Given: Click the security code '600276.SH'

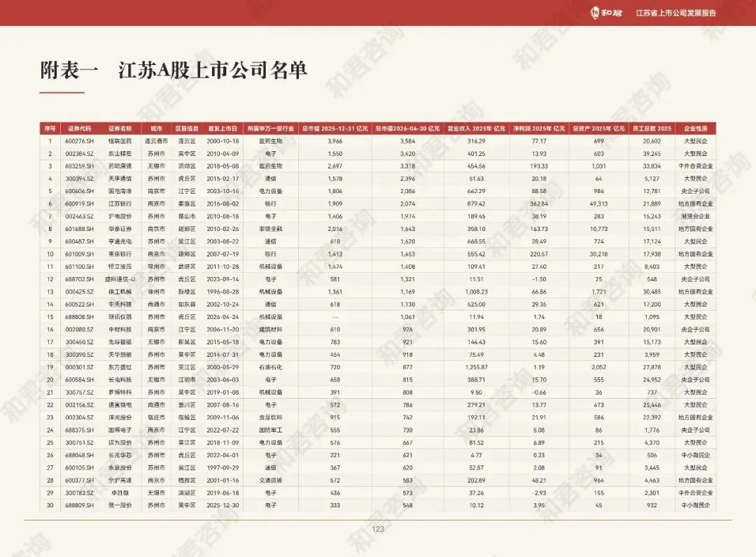Looking at the screenshot, I should click(x=80, y=141).
